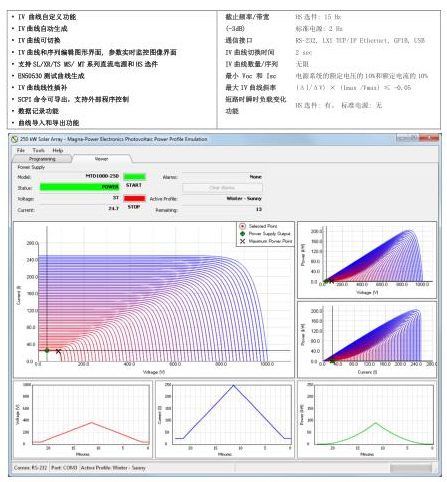The image size is (447, 482).
Task: Click the green START button
Action: (x=134, y=177)
